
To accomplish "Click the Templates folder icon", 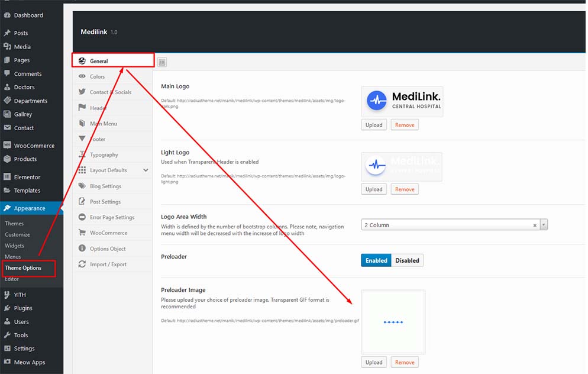I will pyautogui.click(x=7, y=190).
